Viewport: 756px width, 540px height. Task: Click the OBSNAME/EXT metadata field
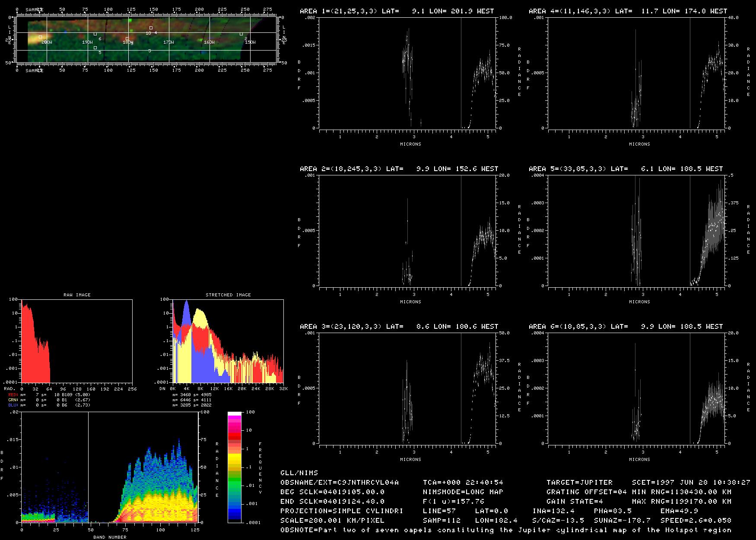pos(339,482)
